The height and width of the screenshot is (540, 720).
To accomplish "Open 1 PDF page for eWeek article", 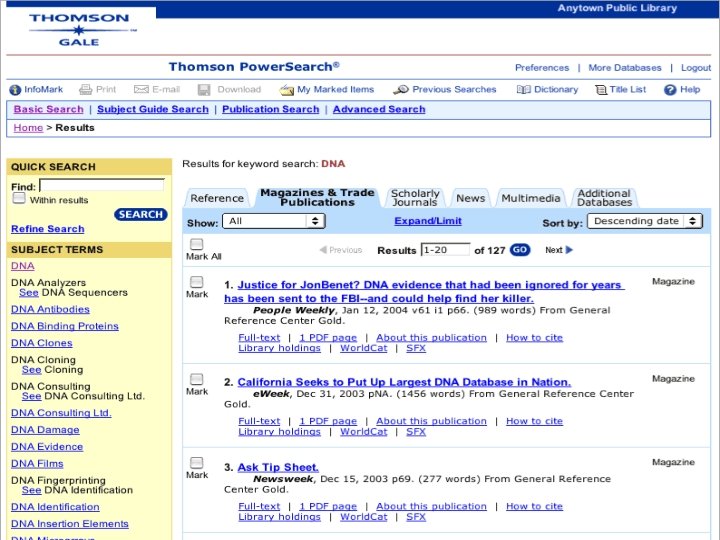I will click(328, 421).
